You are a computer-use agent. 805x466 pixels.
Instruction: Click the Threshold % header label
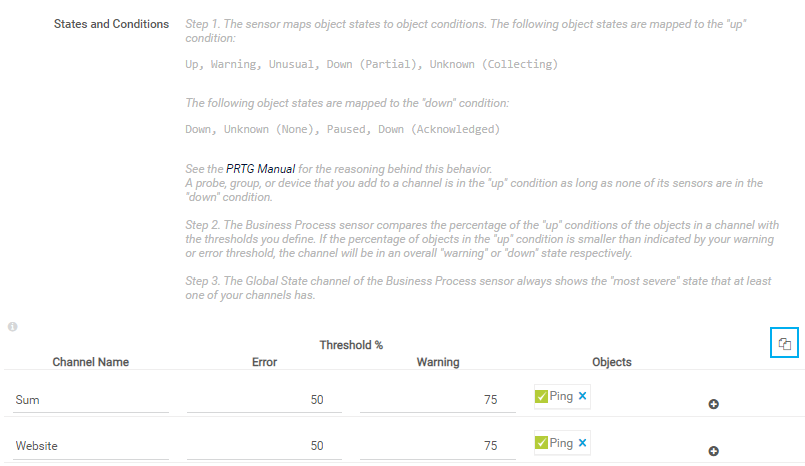click(x=351, y=345)
